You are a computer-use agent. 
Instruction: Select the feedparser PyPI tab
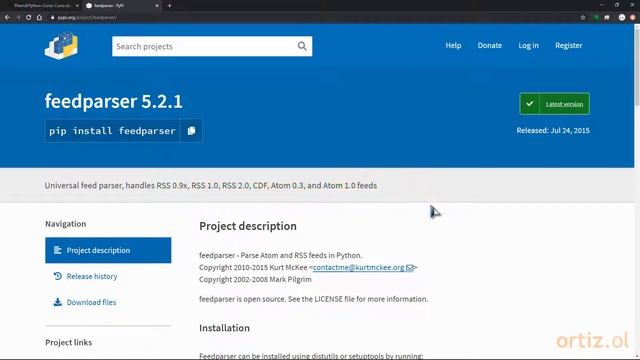[x=121, y=6]
